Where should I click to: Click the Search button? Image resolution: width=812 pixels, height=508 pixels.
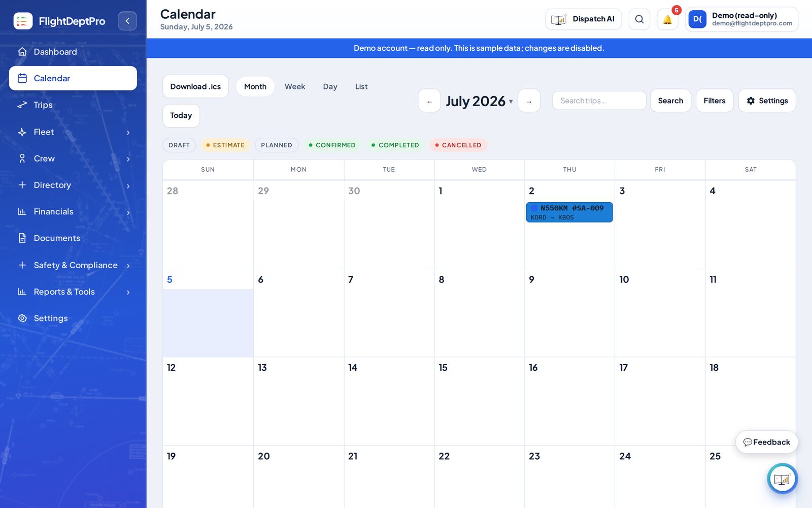coord(670,101)
